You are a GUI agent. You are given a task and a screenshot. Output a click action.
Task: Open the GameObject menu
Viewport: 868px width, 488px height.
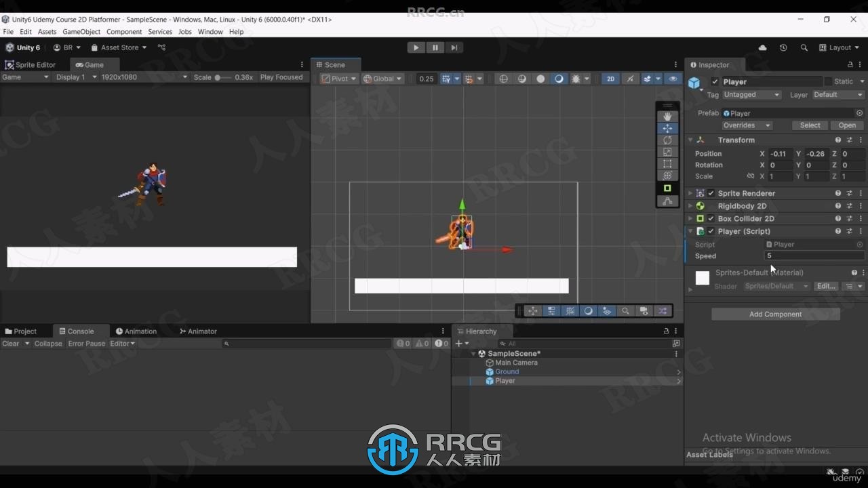coord(81,32)
